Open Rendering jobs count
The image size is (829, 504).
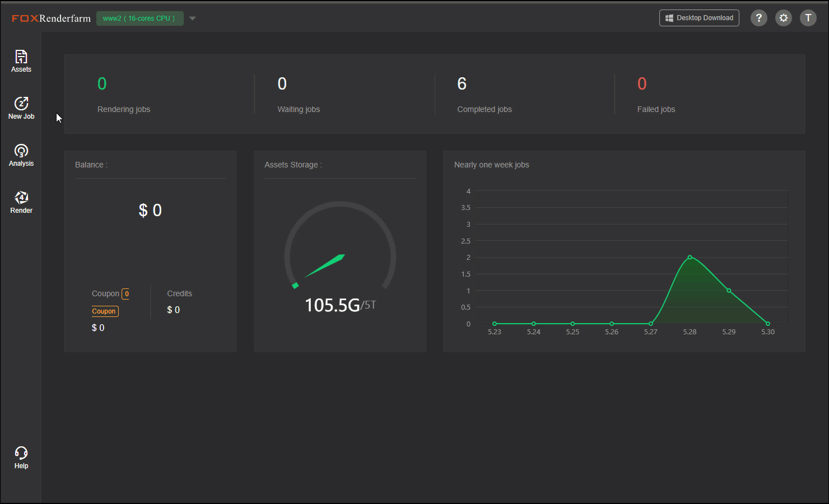coord(102,83)
